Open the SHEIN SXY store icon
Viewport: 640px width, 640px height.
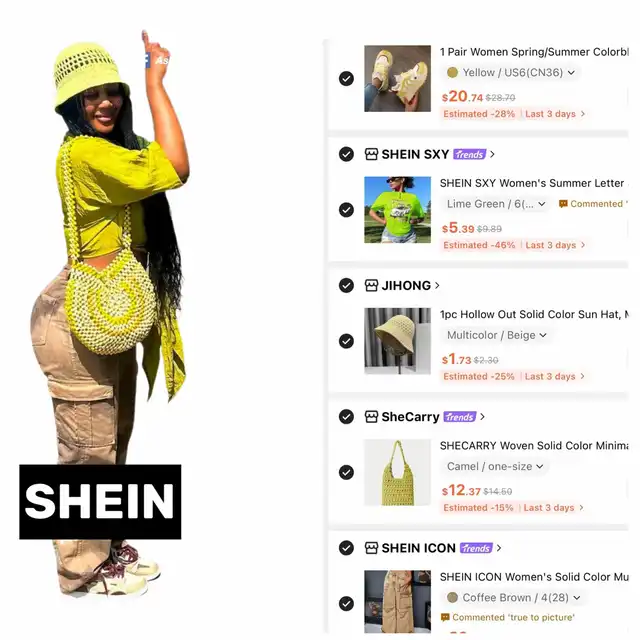[371, 154]
